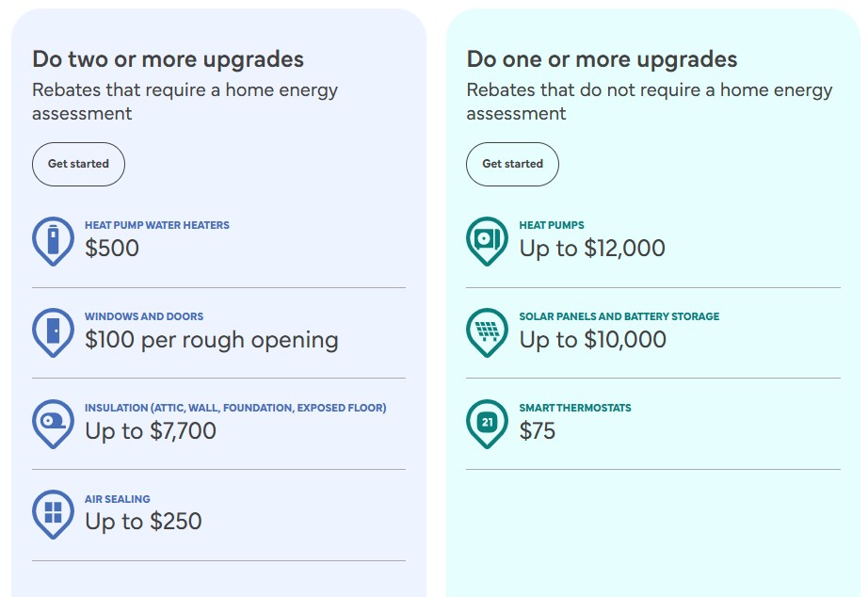Open the Heat Pumps label

pyautogui.click(x=552, y=226)
